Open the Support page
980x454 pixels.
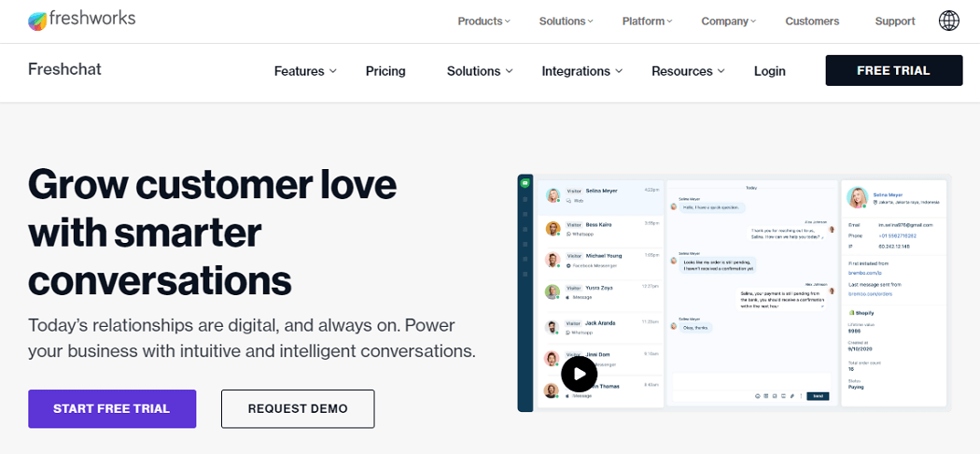pos(895,21)
